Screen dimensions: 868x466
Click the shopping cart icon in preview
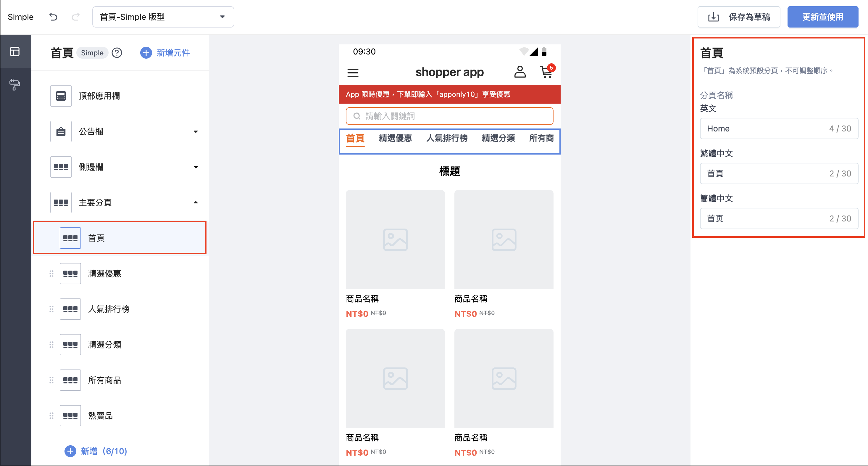tap(546, 72)
